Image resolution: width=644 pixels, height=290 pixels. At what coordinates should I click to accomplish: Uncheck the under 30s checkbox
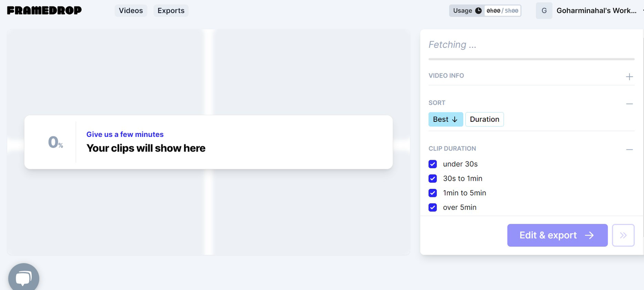tap(433, 164)
